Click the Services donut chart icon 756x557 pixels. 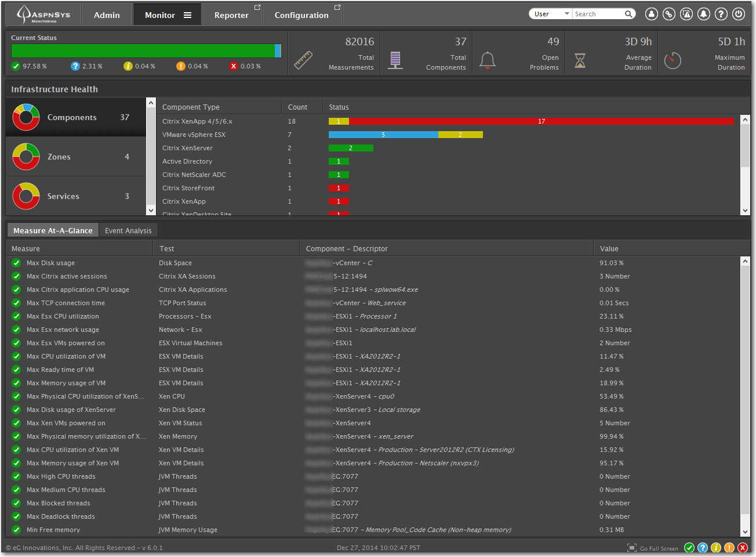[26, 196]
